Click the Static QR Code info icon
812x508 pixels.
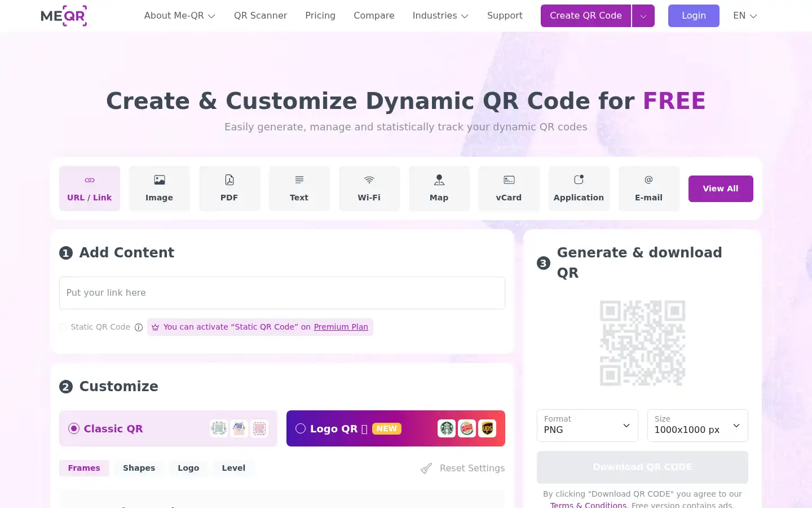point(139,327)
